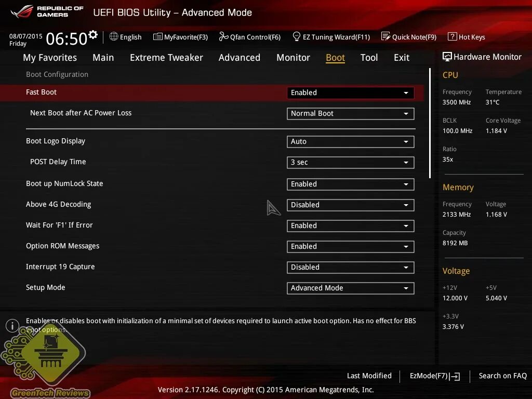Click the info icon beside the help text

pyautogui.click(x=12, y=326)
